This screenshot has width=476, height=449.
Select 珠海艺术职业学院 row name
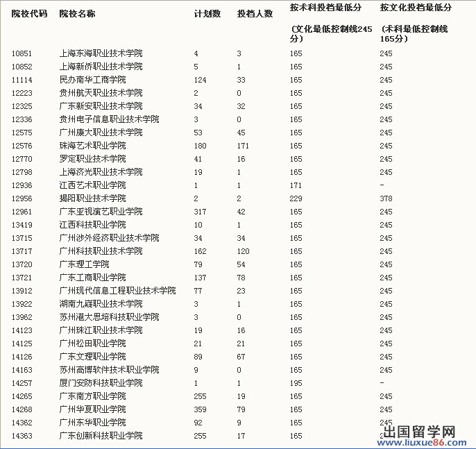tap(92, 146)
